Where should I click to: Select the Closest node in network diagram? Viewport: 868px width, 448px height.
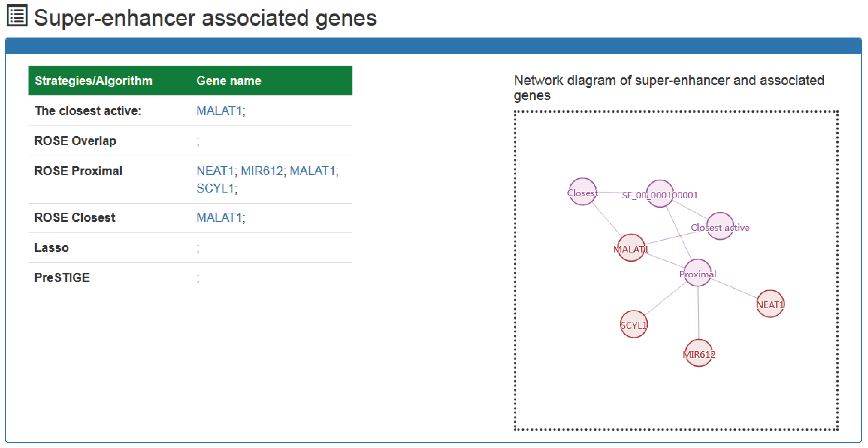[x=582, y=192]
